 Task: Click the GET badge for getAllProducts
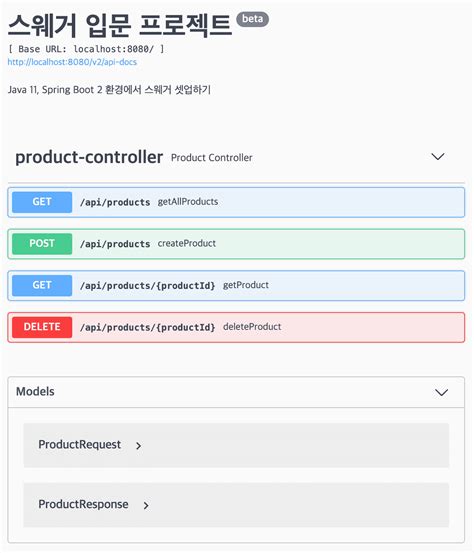42,202
